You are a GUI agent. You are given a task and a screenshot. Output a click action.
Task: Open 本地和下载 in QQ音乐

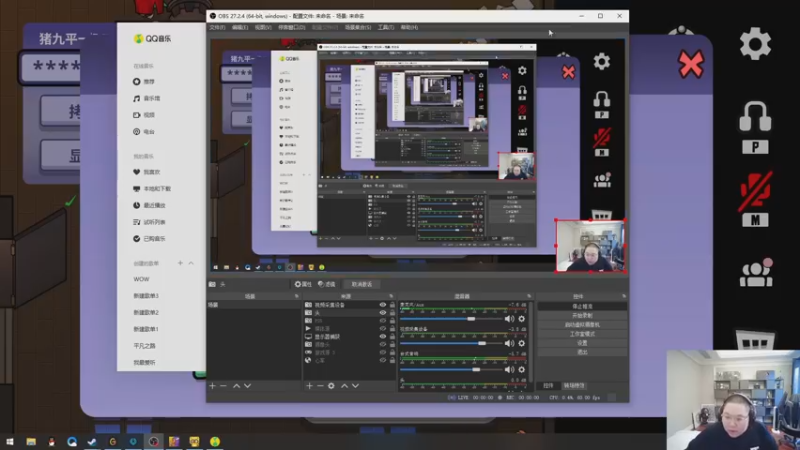[x=152, y=189]
